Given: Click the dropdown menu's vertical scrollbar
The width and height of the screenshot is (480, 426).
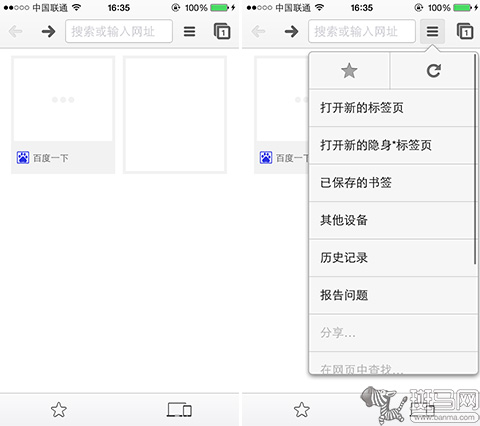Looking at the screenshot, I should [x=475, y=159].
